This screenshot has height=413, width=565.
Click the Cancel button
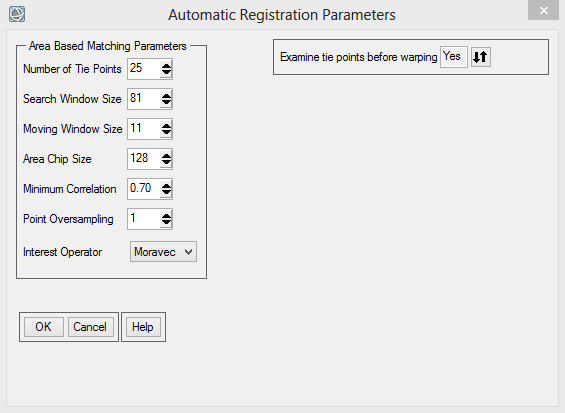tap(90, 327)
